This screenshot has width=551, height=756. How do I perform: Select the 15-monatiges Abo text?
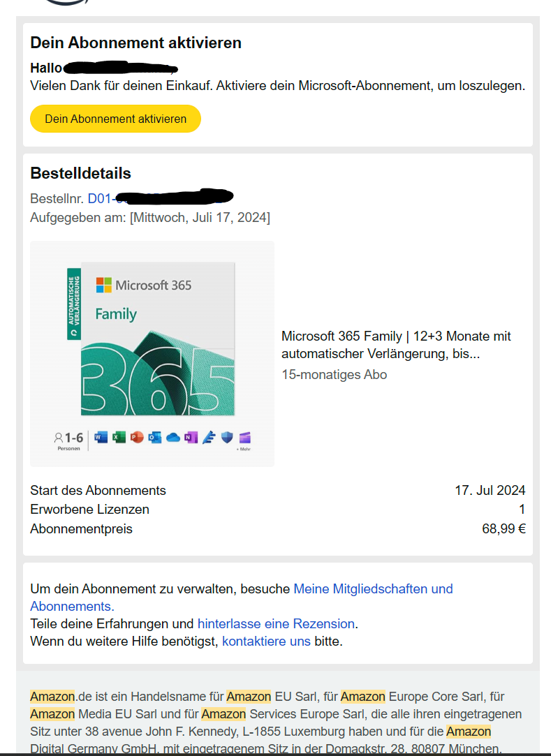tap(334, 375)
